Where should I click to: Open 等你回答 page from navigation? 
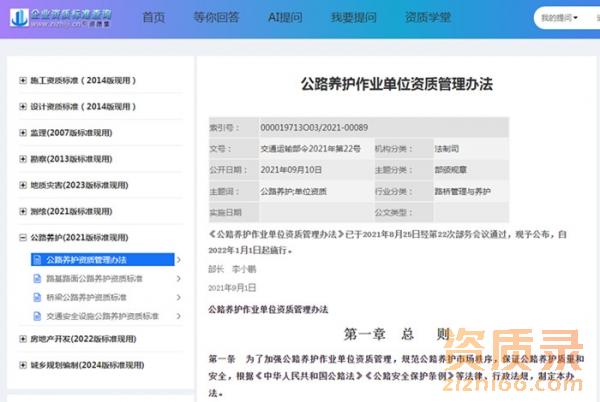pyautogui.click(x=215, y=18)
